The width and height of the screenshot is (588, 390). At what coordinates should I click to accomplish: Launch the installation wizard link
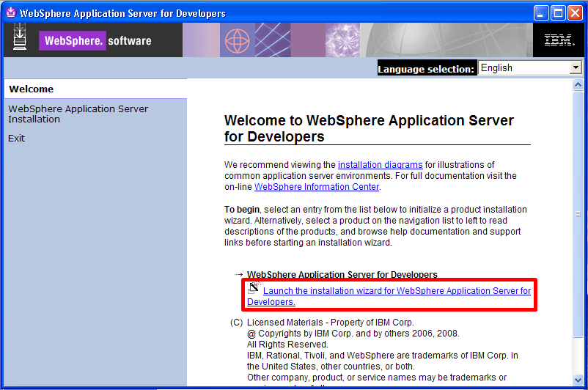389,296
